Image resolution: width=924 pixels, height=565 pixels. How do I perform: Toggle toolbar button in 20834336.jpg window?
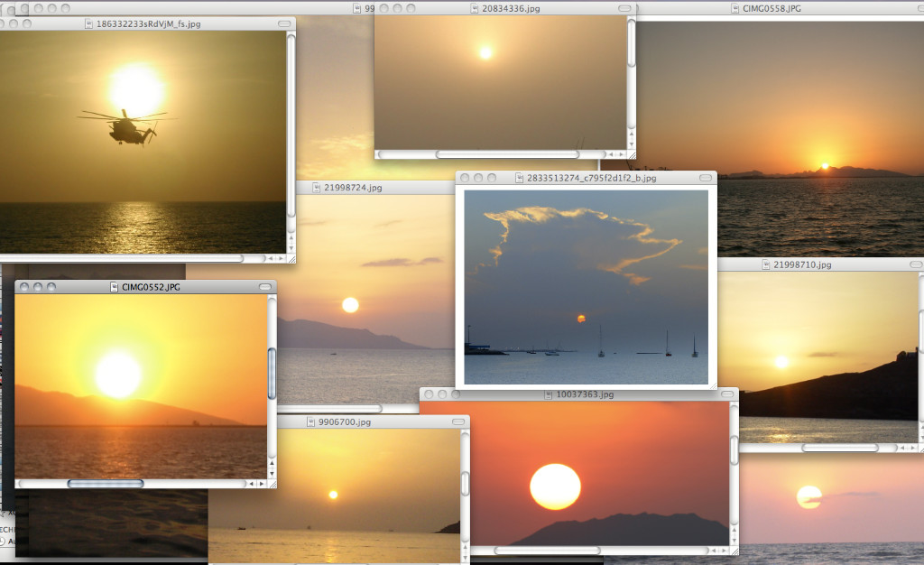pos(624,9)
